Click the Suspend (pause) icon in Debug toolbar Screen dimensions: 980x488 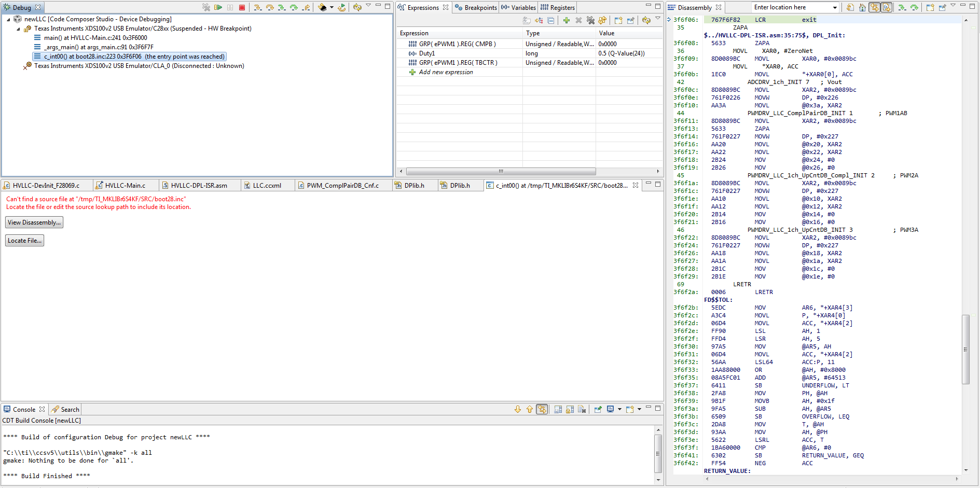(x=230, y=7)
